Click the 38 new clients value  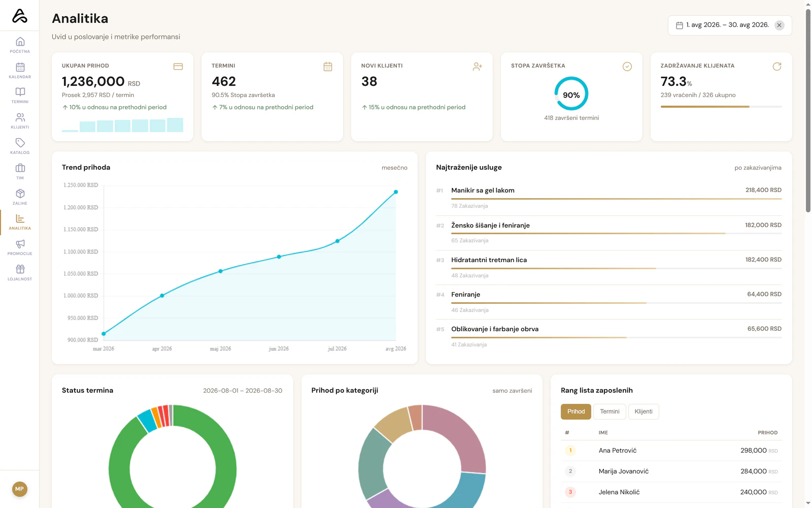point(369,81)
